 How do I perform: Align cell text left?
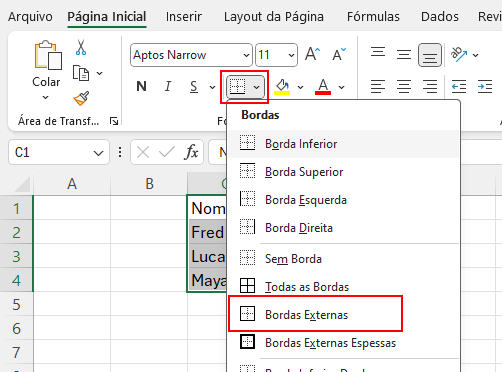click(378, 87)
